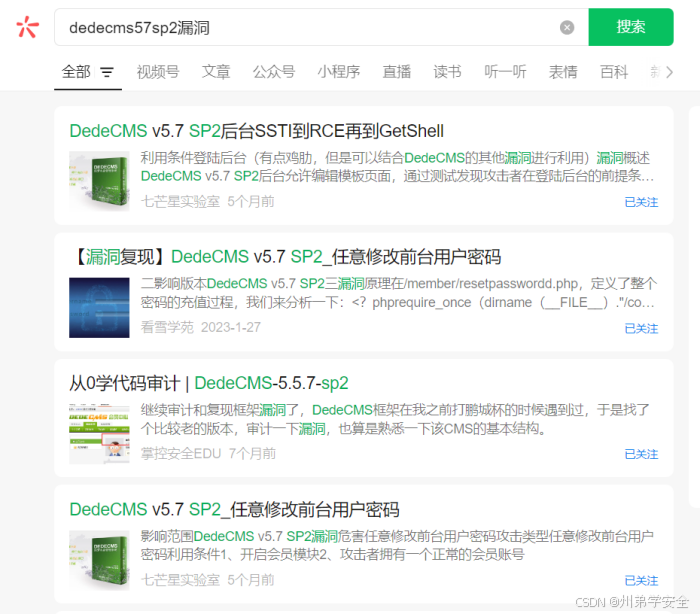Image resolution: width=700 pixels, height=615 pixels.
Task: Click 已关注 on the 掌控安全EDU result
Action: click(641, 454)
